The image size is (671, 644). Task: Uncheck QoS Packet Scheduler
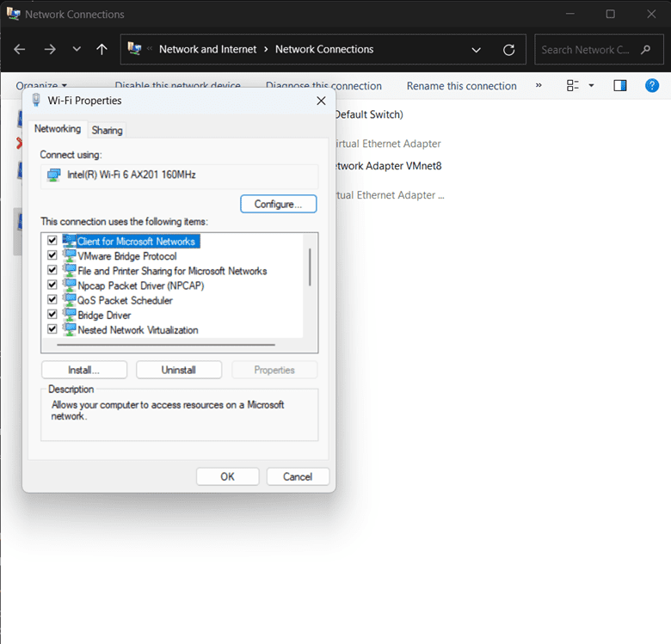52,299
